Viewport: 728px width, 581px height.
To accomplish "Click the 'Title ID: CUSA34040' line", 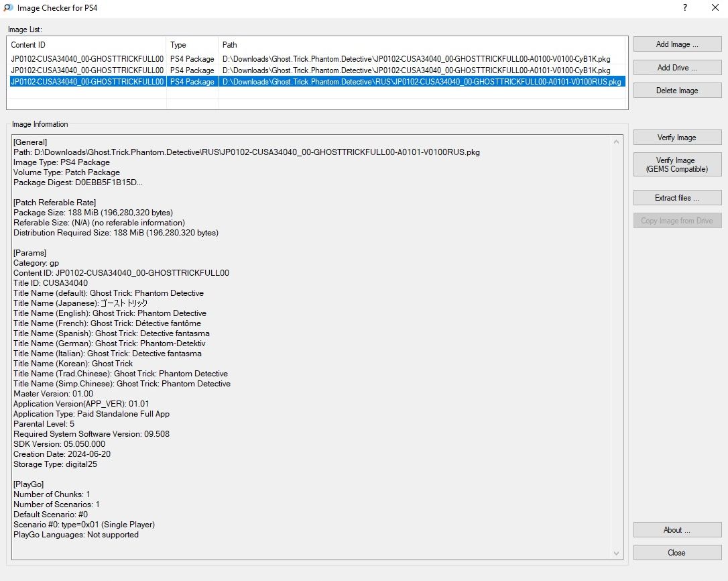I will (x=50, y=283).
